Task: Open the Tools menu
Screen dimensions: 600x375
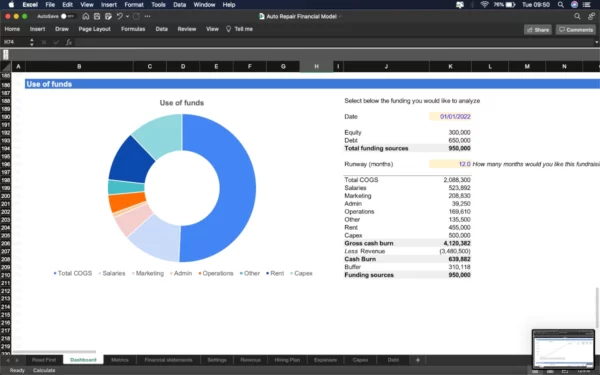Action: [158, 5]
